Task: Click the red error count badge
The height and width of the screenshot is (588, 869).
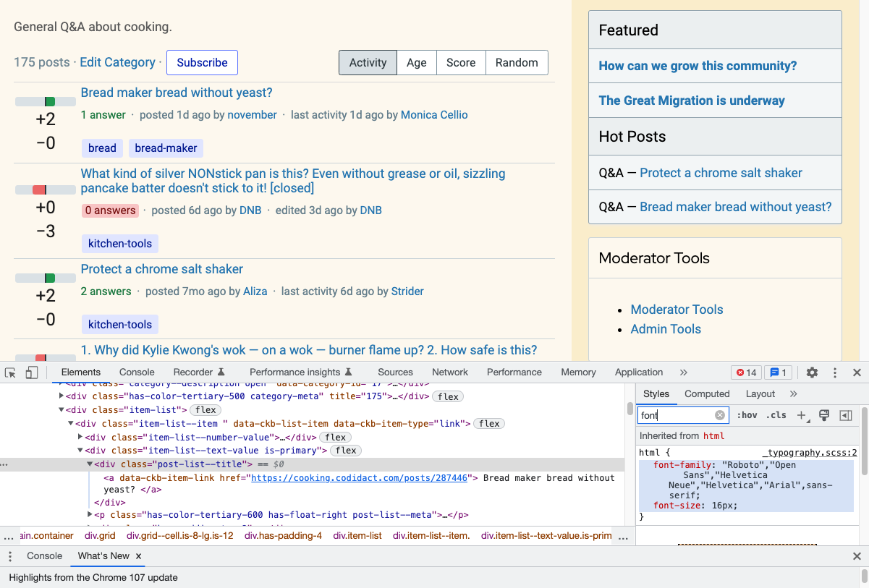Action: point(745,372)
